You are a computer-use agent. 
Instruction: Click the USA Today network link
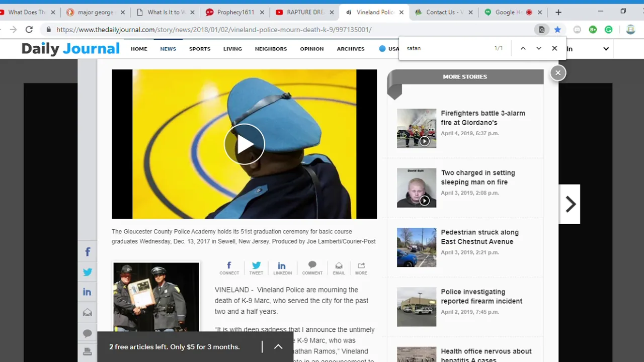click(389, 49)
